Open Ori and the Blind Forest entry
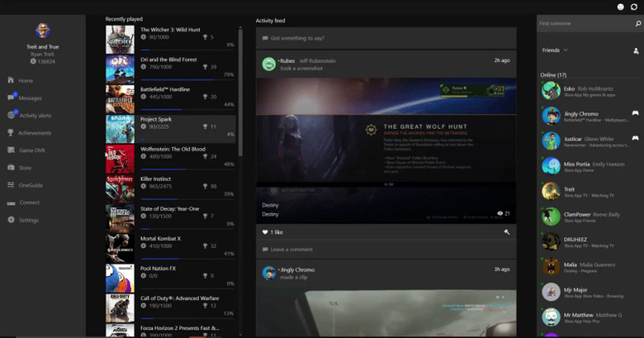 (170, 69)
